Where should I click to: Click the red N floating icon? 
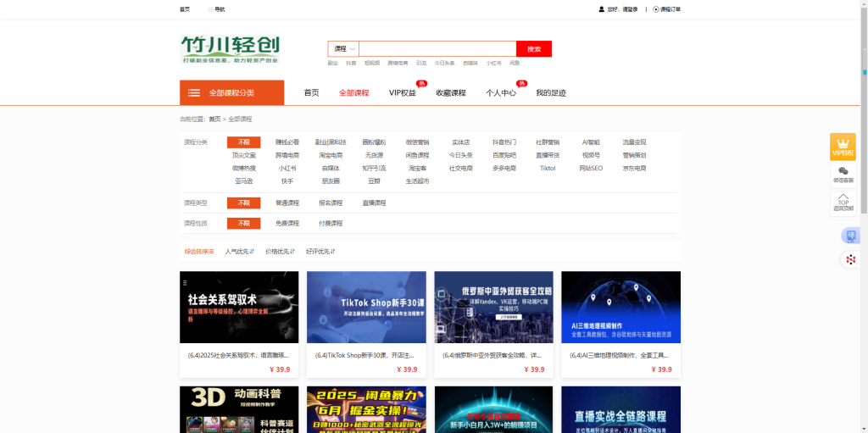pos(850,259)
